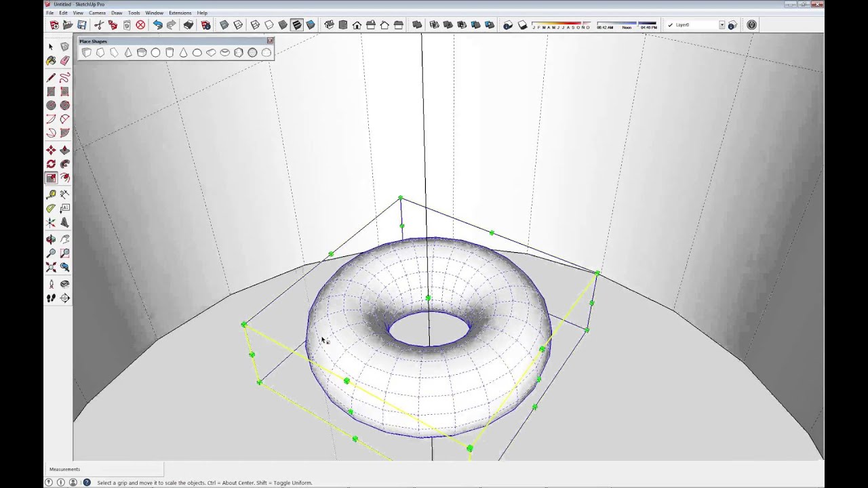
Task: Enable X-ray face style
Action: tap(224, 25)
